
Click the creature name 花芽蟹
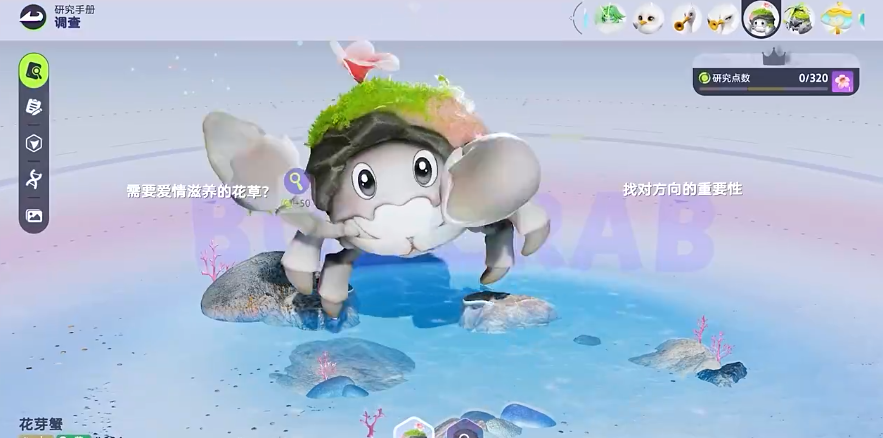pyautogui.click(x=41, y=424)
